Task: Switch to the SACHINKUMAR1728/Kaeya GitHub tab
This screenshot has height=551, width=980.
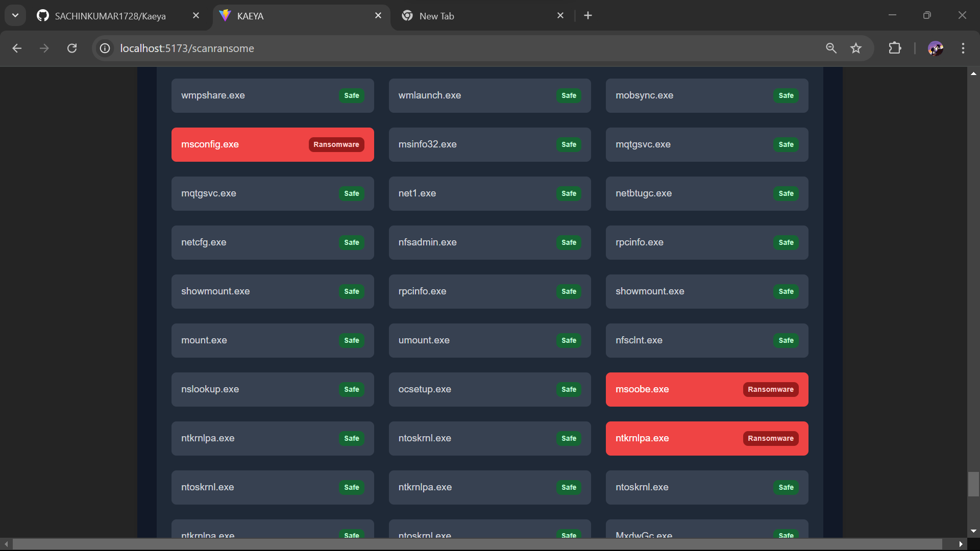Action: [110, 16]
